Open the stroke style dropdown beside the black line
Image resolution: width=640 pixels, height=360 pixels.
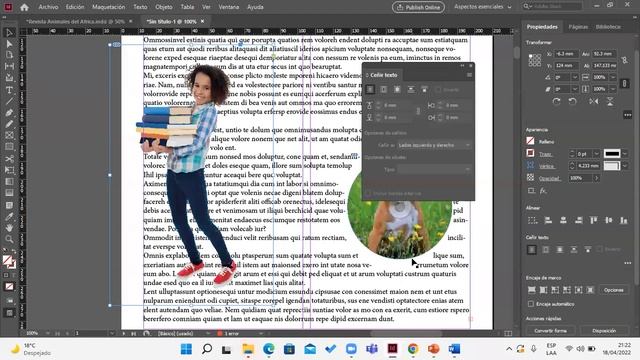point(624,154)
